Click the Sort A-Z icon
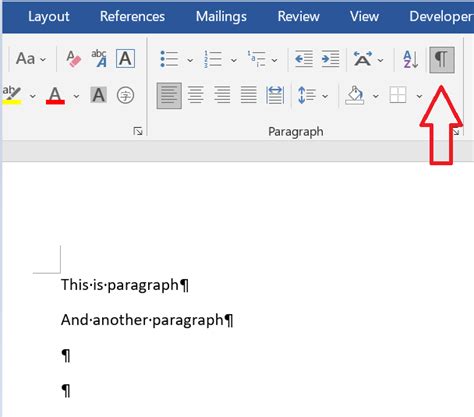Viewport: 474px width, 417px height. [410, 60]
